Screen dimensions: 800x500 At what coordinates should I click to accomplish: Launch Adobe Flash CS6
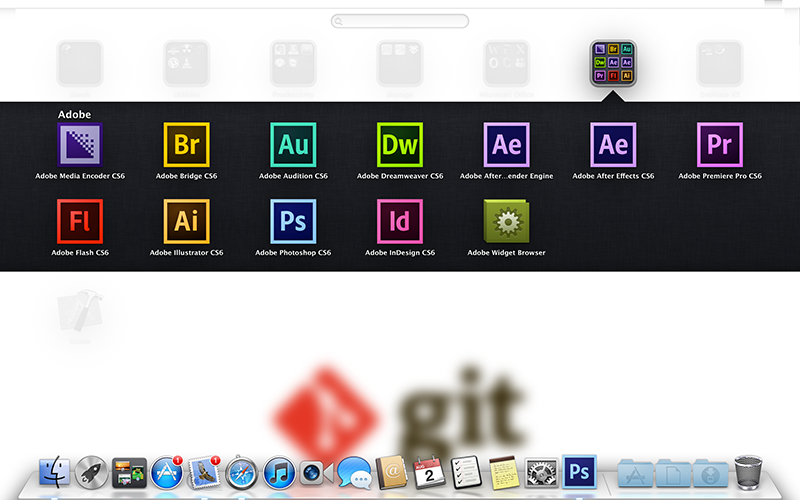(80, 221)
